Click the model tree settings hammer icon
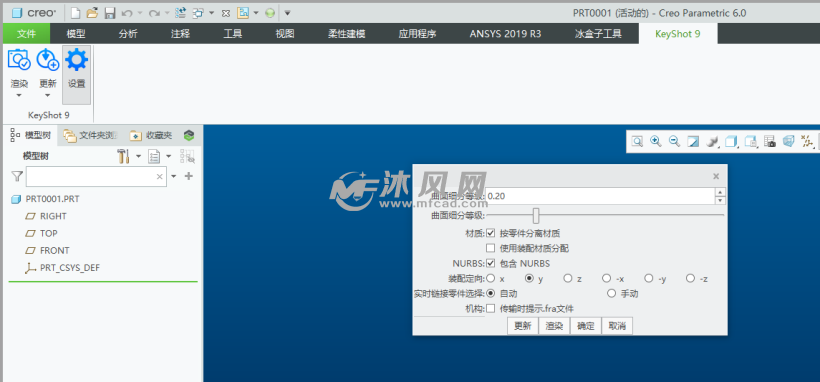The image size is (820, 382). (x=123, y=156)
